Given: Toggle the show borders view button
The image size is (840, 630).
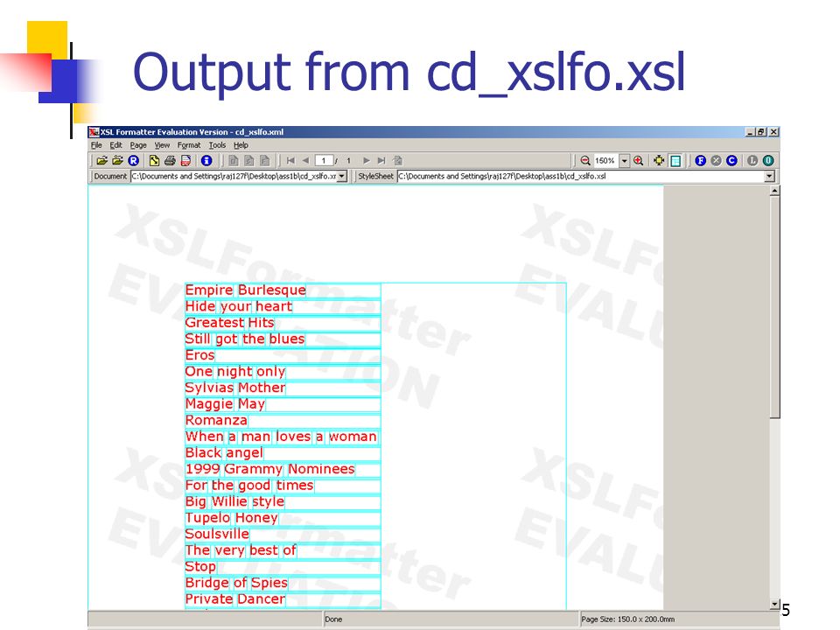Looking at the screenshot, I should pyautogui.click(x=675, y=160).
